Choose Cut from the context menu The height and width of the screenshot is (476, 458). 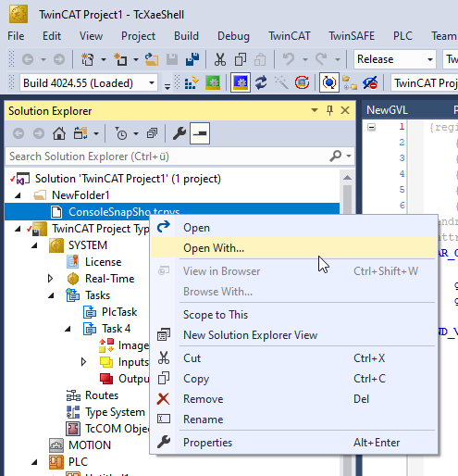[x=294, y=358]
